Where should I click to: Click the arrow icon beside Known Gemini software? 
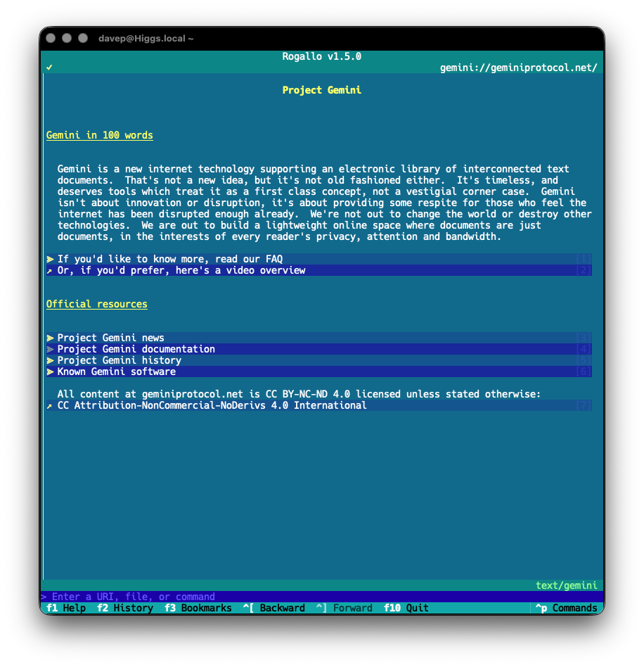point(50,371)
